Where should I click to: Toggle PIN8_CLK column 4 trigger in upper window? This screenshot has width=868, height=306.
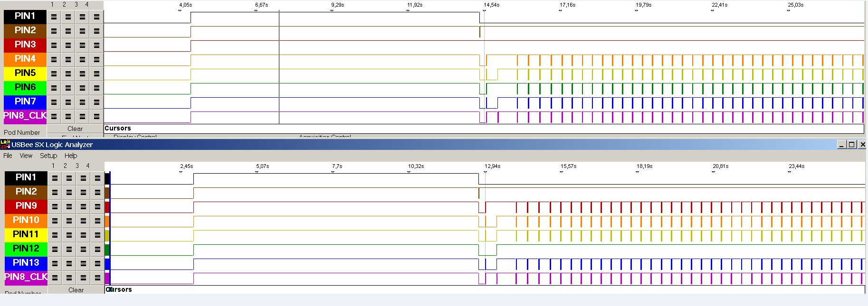coord(96,116)
